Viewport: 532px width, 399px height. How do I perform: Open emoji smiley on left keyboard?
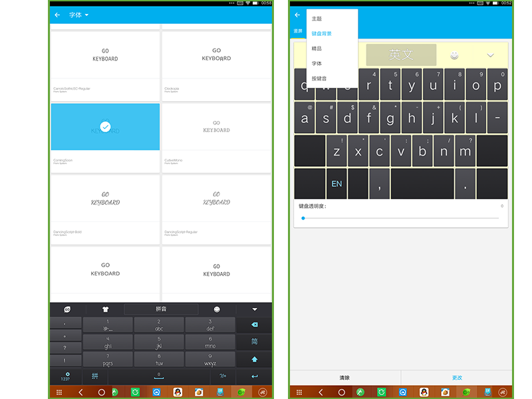pyautogui.click(x=217, y=309)
